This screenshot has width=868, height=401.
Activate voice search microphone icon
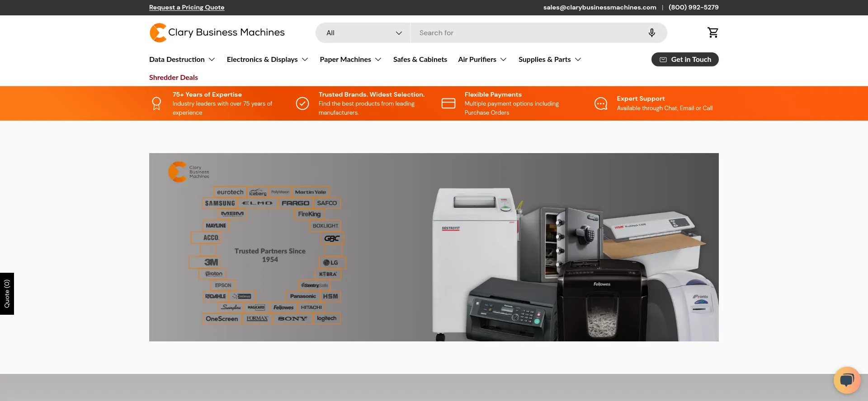coord(652,33)
